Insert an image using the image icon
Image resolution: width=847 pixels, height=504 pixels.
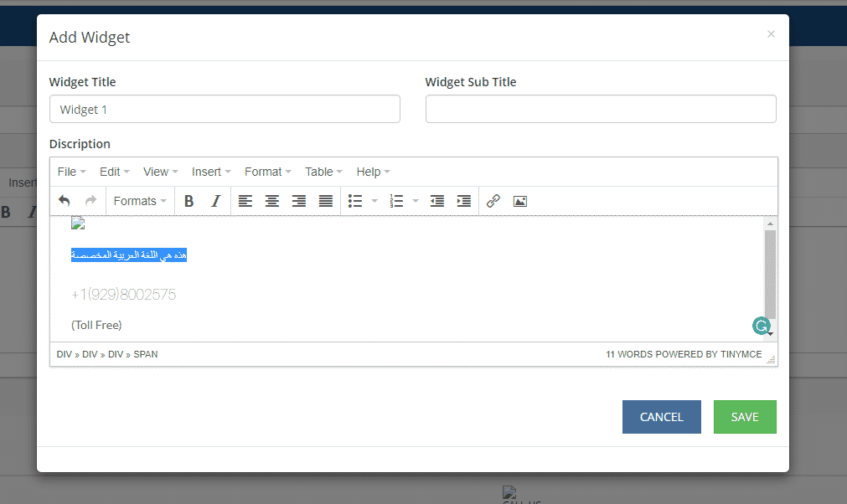(519, 201)
